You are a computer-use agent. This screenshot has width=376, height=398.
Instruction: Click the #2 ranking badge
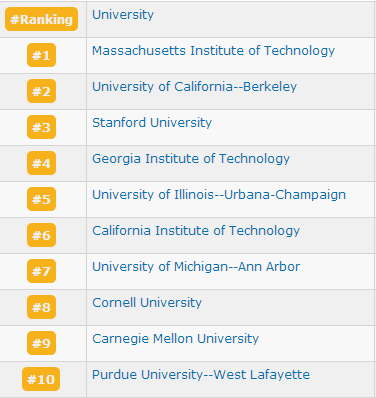tap(41, 91)
